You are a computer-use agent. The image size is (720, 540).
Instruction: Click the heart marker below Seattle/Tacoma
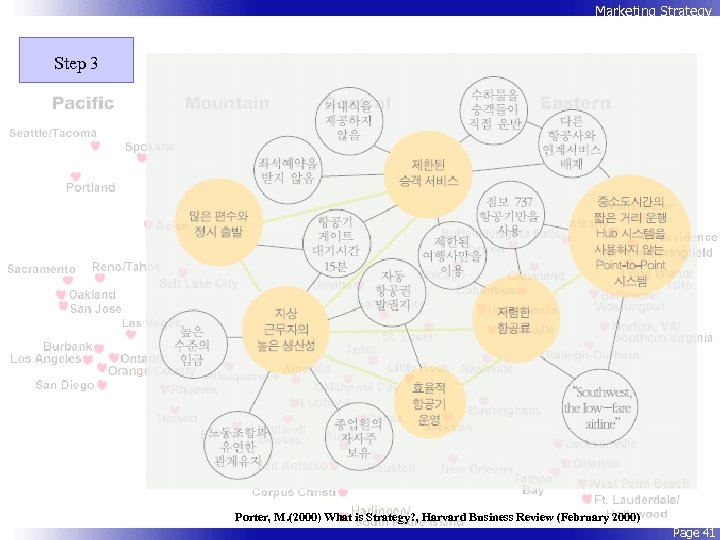coord(96,146)
